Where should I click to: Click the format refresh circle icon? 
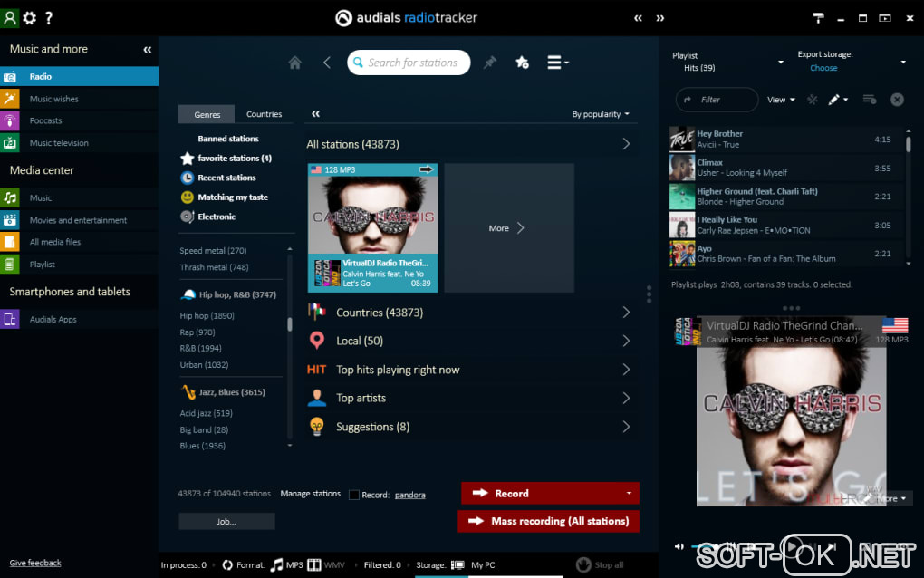tap(227, 565)
